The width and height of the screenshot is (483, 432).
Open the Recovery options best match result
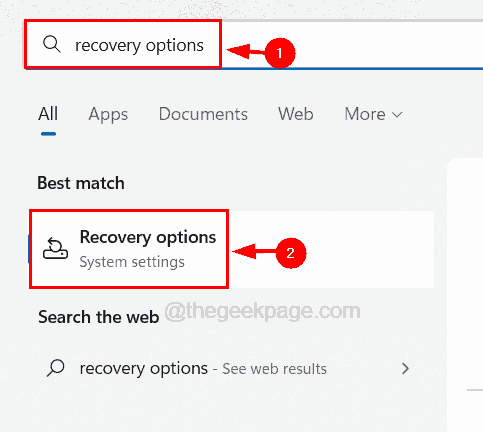231,249
